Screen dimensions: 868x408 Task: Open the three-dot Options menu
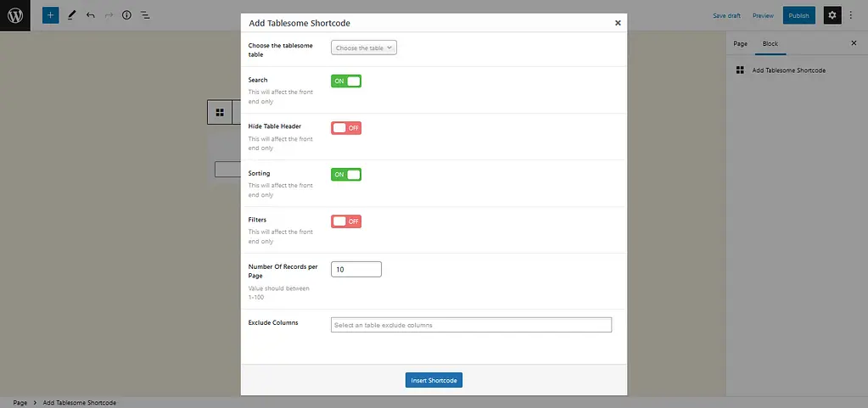tap(851, 15)
